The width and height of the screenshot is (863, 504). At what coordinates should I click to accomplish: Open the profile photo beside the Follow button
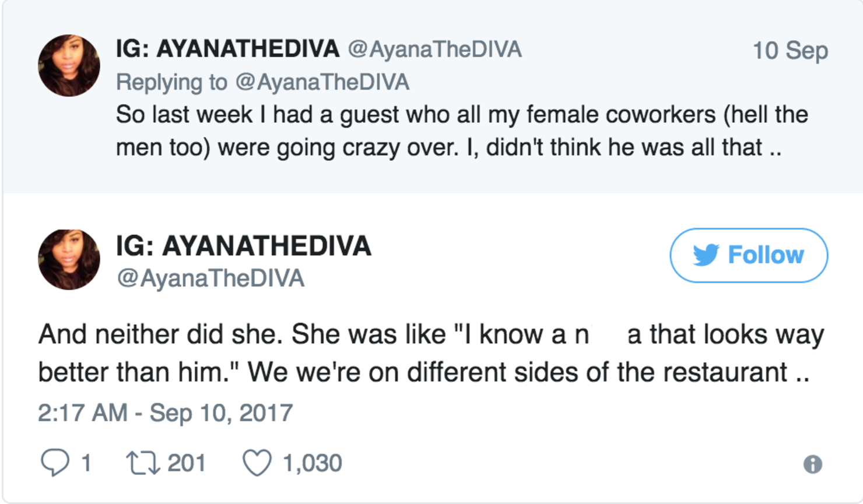click(x=69, y=259)
